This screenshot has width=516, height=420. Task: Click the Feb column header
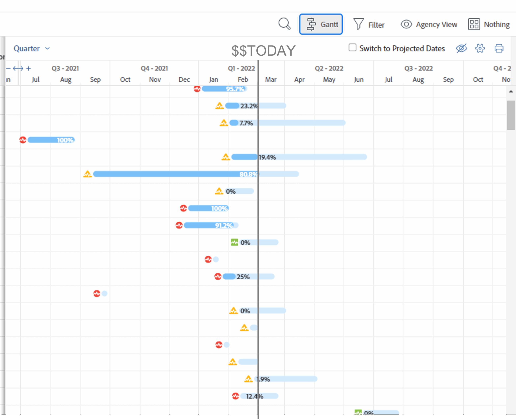click(243, 79)
